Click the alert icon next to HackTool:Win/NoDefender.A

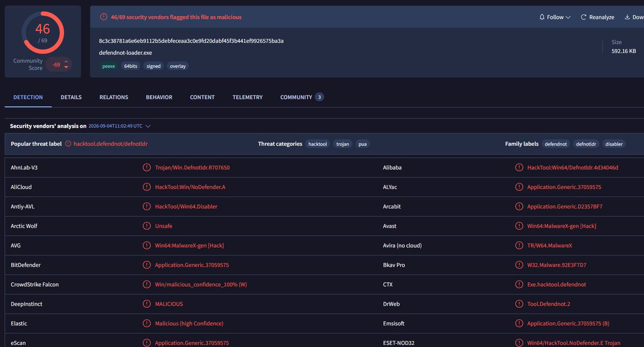pyautogui.click(x=147, y=187)
